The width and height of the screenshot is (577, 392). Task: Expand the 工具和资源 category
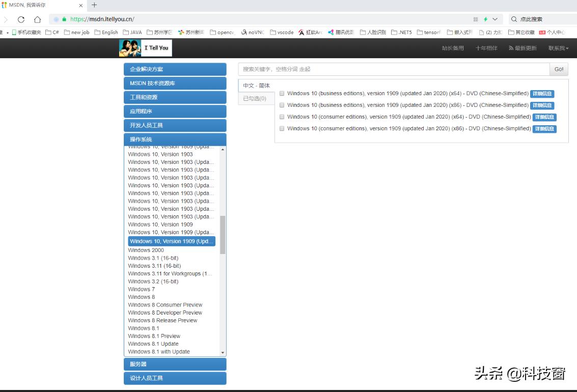[x=175, y=97]
